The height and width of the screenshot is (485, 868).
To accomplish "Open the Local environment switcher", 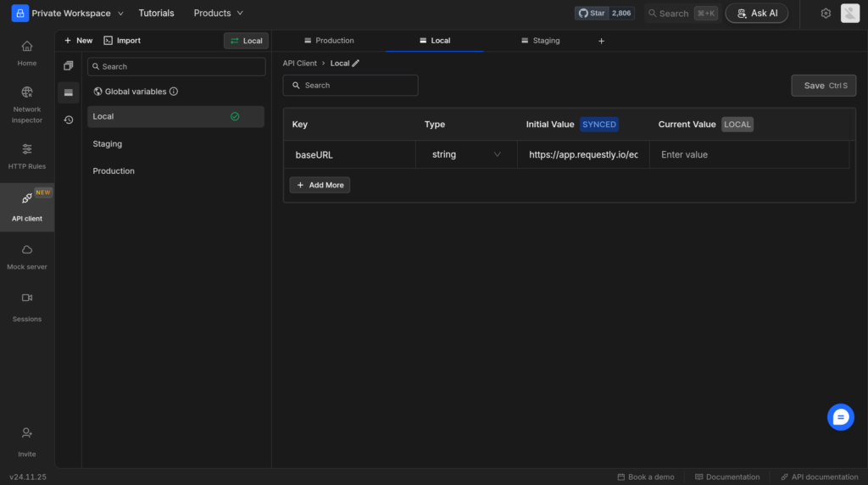I will pyautogui.click(x=247, y=41).
